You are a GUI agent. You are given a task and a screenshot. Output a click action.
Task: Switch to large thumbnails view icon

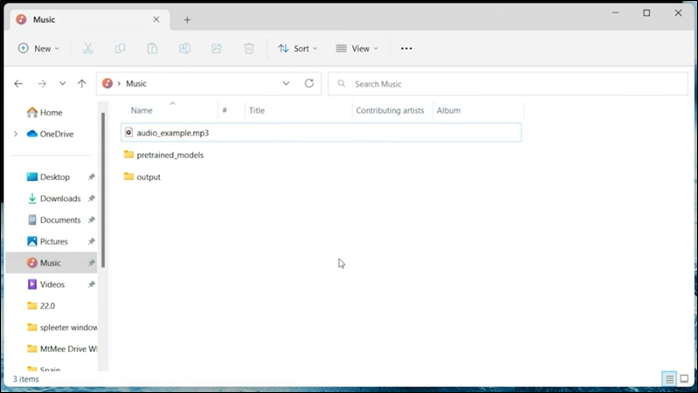tap(684, 379)
